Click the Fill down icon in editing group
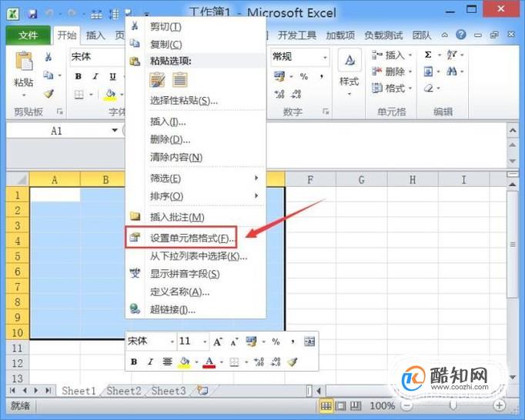This screenshot has width=525, height=420. [x=428, y=72]
